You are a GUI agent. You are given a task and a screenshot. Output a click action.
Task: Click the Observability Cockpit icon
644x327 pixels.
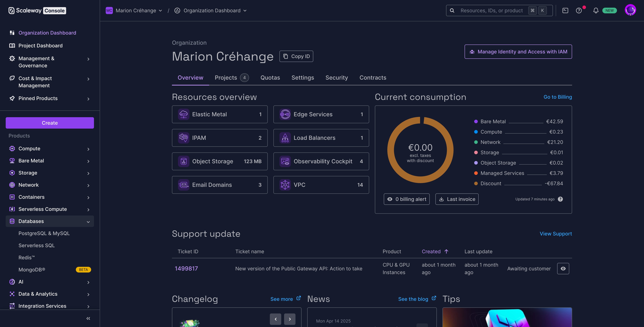click(x=285, y=161)
